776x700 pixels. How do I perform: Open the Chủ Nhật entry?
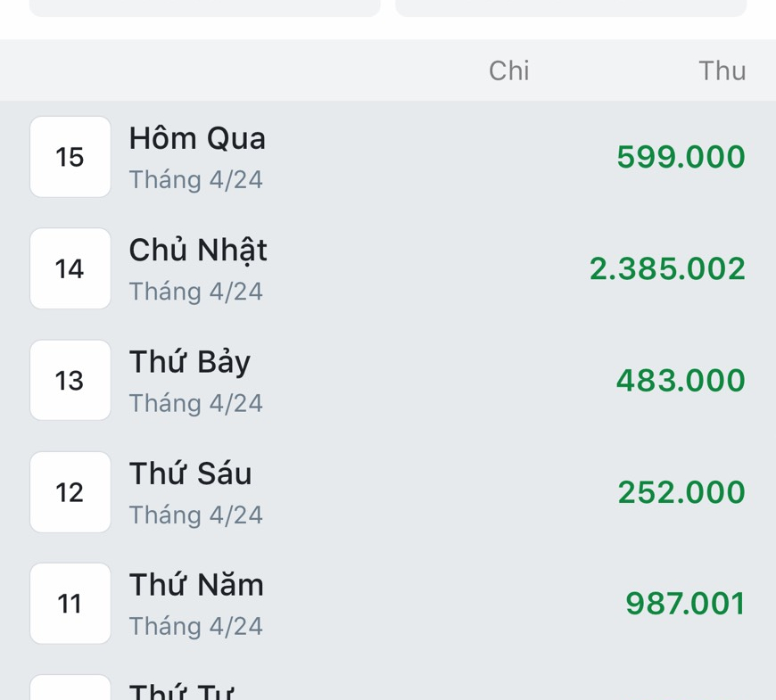pyautogui.click(x=198, y=251)
